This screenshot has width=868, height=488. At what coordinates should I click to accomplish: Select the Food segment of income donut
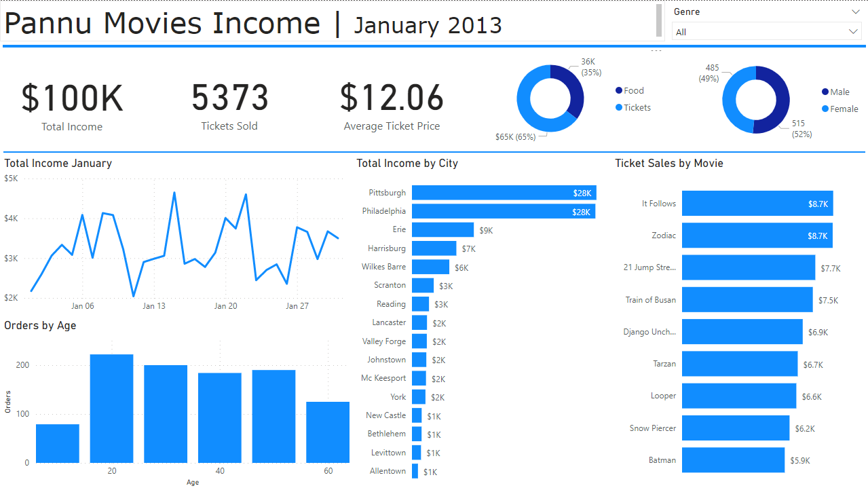pyautogui.click(x=573, y=88)
